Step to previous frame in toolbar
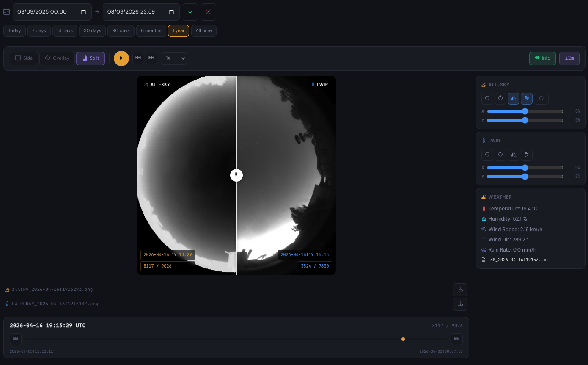Image resolution: width=588 pixels, height=365 pixels. pos(138,58)
